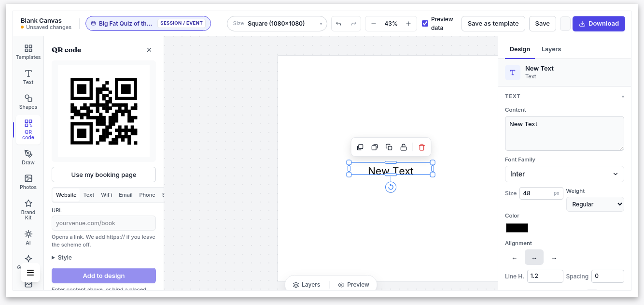Screen dimensions: 644x305
Task: Open the Photos sidebar panel
Action: [x=28, y=182]
